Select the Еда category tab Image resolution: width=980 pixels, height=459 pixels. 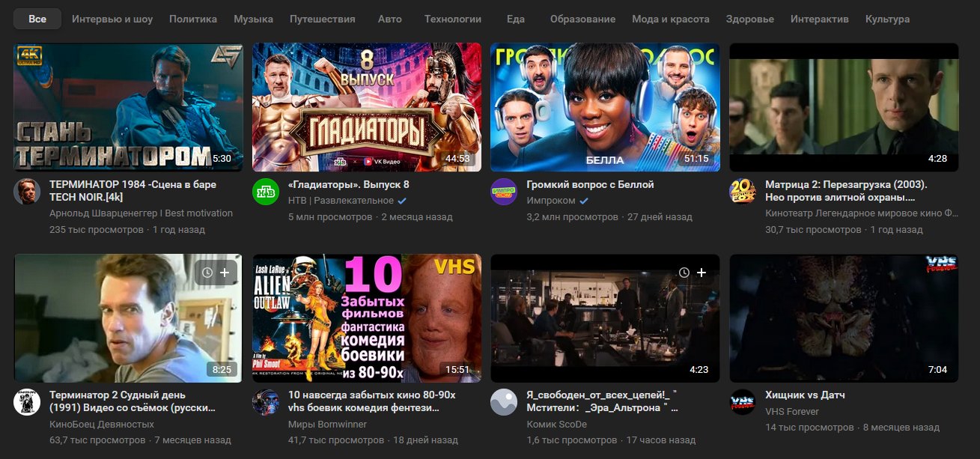[x=516, y=19]
